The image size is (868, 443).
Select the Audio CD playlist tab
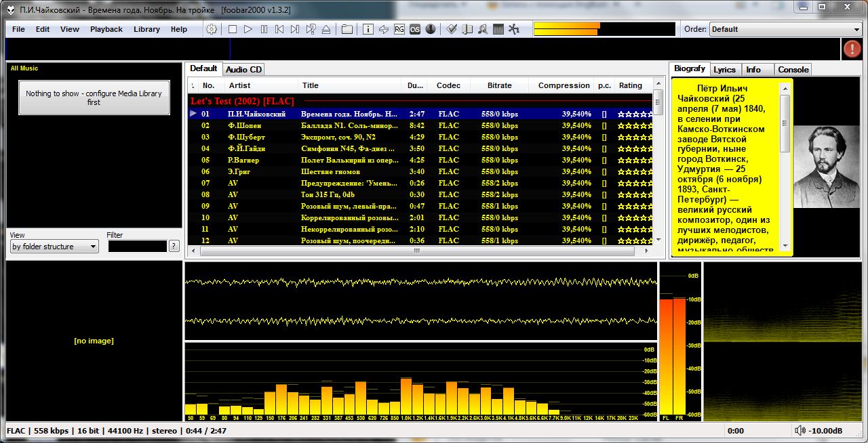pos(243,69)
